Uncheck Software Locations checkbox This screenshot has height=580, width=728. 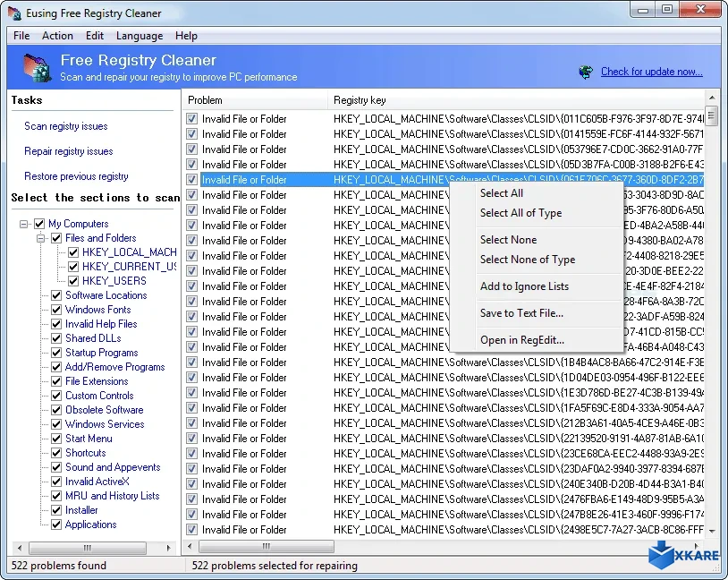[56, 295]
